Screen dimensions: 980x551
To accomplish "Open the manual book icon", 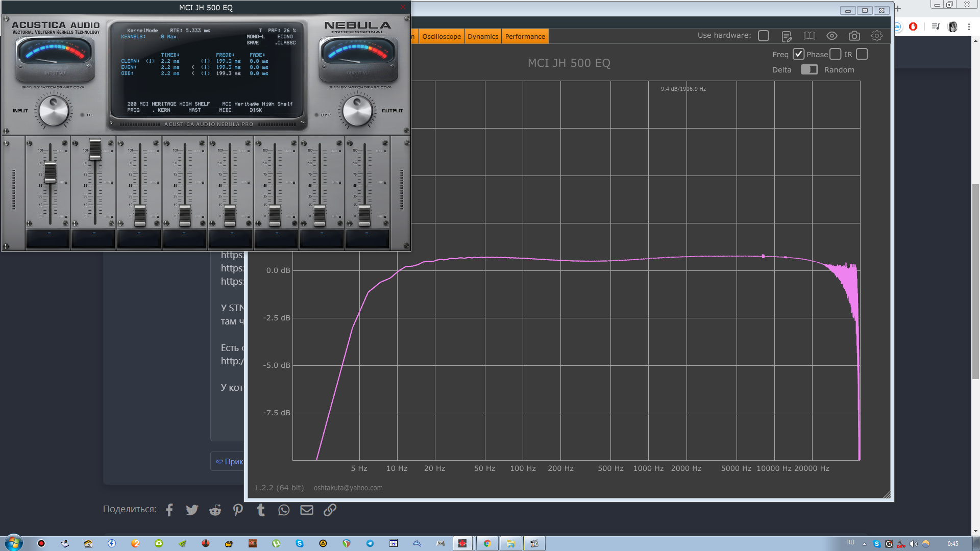I will [x=809, y=36].
